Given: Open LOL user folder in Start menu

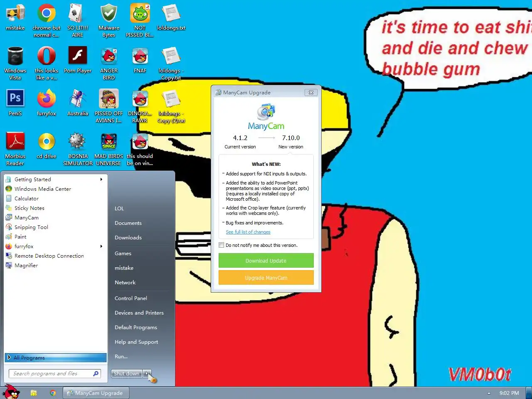Looking at the screenshot, I should [141, 209].
